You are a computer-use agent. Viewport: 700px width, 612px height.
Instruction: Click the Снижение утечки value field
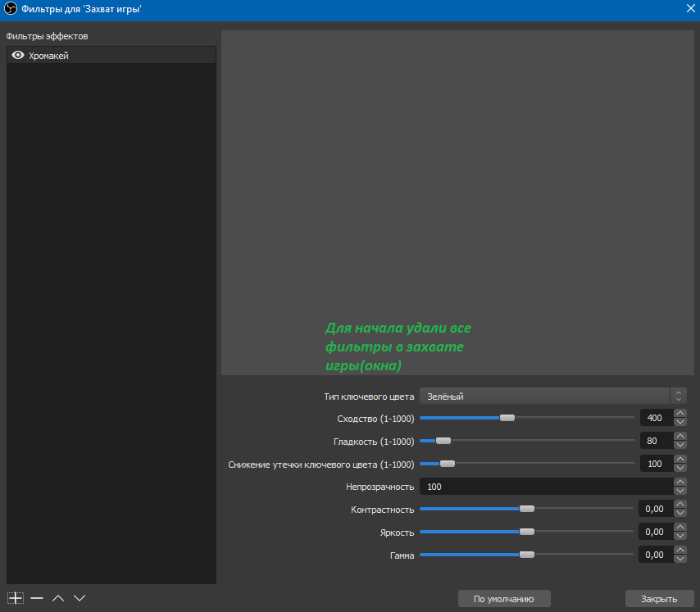point(655,464)
